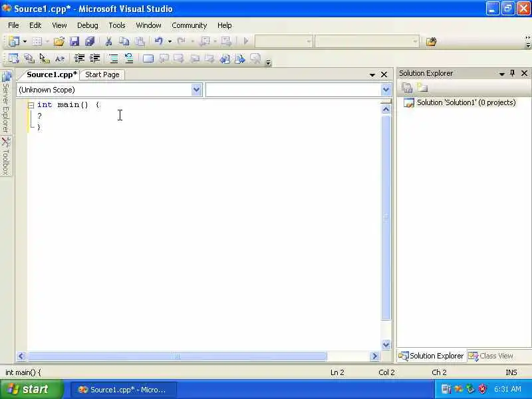The height and width of the screenshot is (399, 532).
Task: Click Add New Solution Folder icon
Action: point(422,88)
